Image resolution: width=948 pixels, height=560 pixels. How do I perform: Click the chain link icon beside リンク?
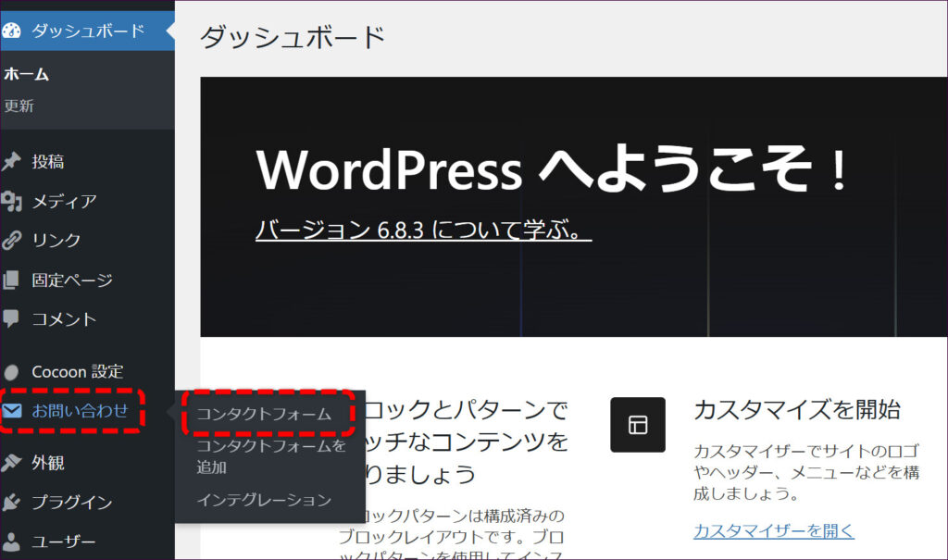(12, 241)
